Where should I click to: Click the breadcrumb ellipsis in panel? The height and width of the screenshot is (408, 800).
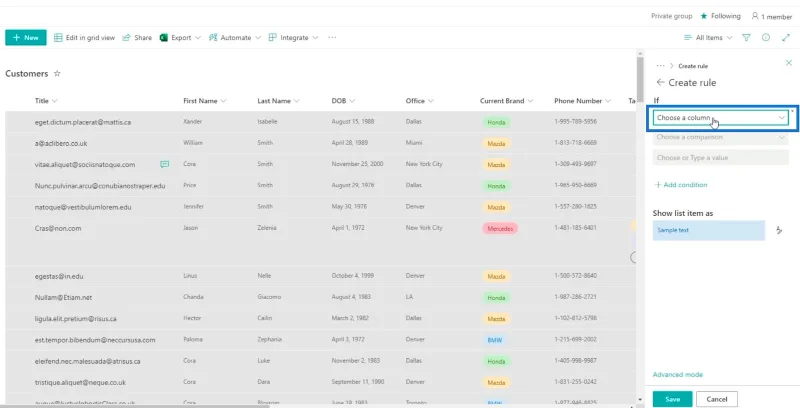pyautogui.click(x=661, y=66)
